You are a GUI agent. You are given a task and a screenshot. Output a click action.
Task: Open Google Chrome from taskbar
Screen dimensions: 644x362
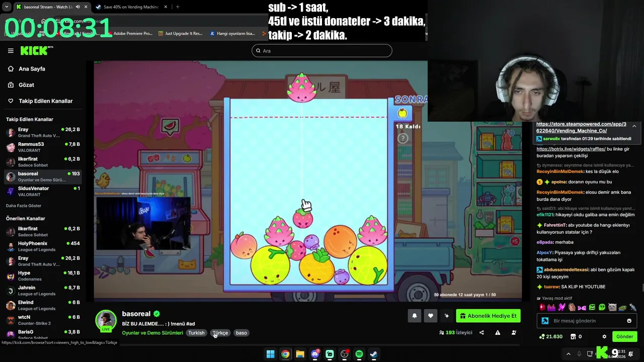(x=285, y=354)
